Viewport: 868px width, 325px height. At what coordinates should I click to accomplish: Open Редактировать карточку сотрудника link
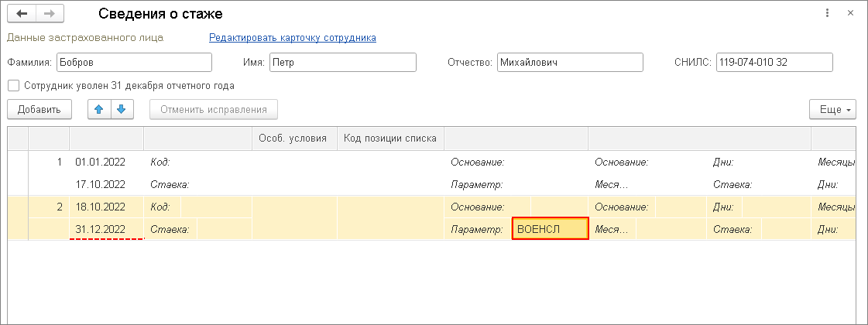pos(293,37)
